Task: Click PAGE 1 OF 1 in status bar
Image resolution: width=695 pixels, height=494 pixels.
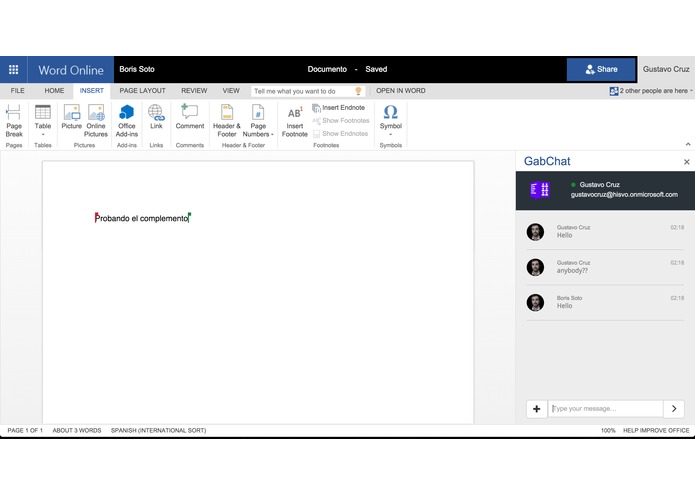Action: pyautogui.click(x=25, y=431)
